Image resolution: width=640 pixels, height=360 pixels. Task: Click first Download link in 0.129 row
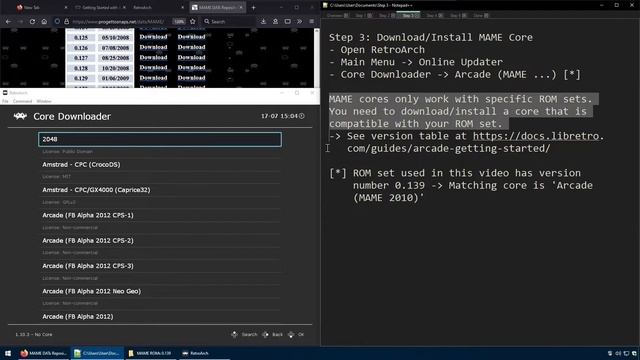click(153, 78)
